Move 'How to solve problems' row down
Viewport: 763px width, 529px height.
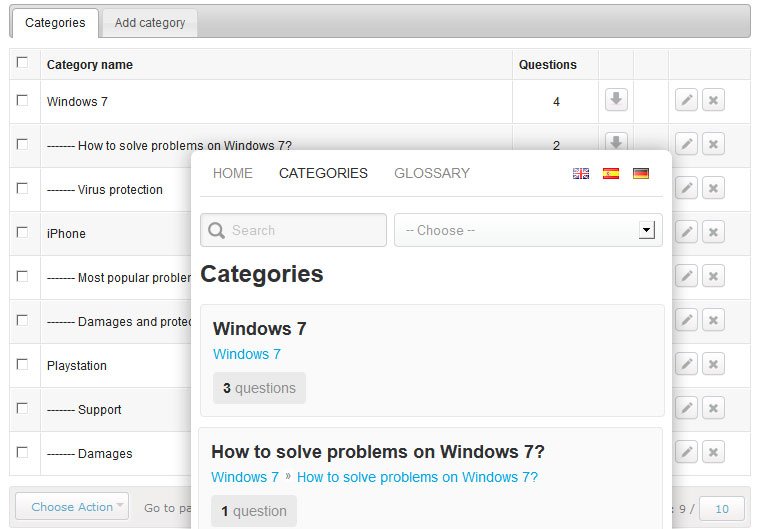tap(616, 141)
